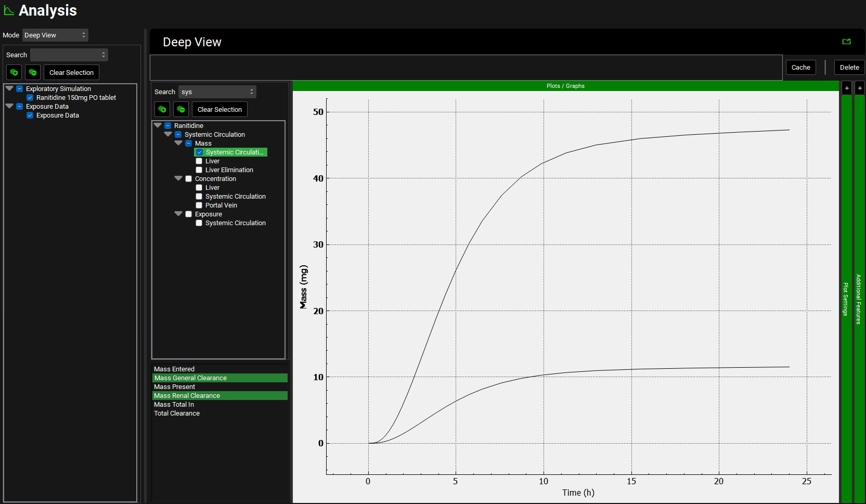Click the export icon in Deep View header
This screenshot has height=504, width=866.
coord(846,42)
